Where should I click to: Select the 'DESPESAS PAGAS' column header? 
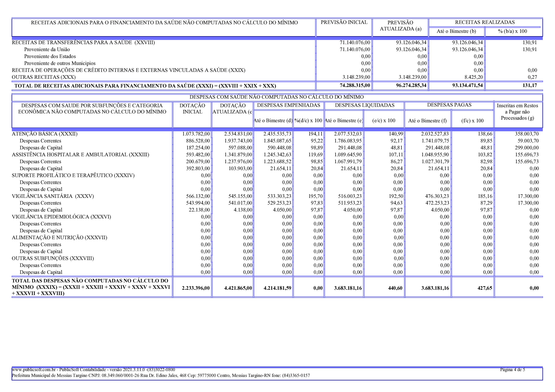[449, 105]
